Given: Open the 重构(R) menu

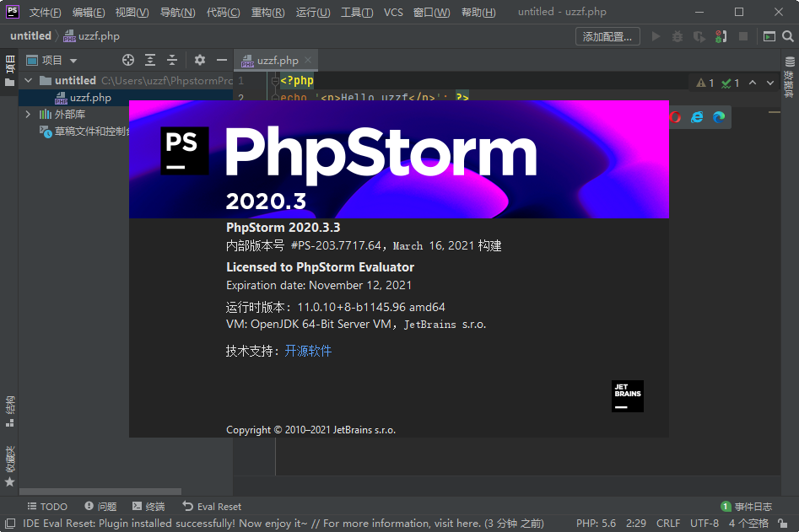Looking at the screenshot, I should coord(268,12).
